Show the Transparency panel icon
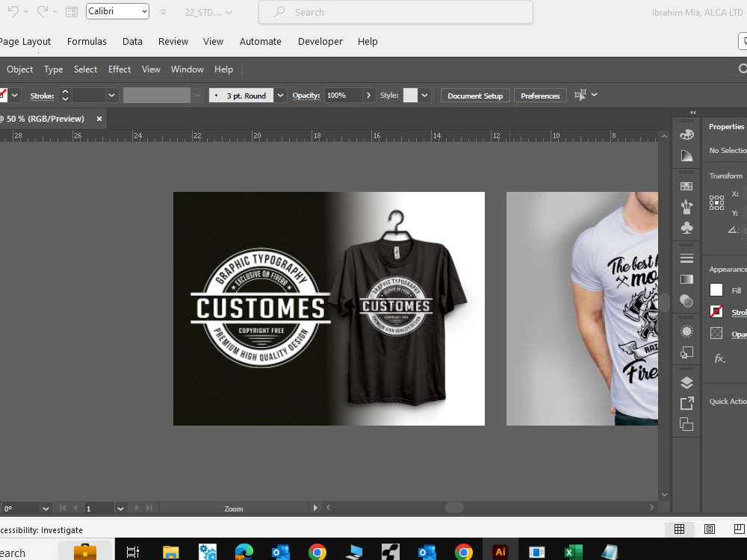 point(686,302)
